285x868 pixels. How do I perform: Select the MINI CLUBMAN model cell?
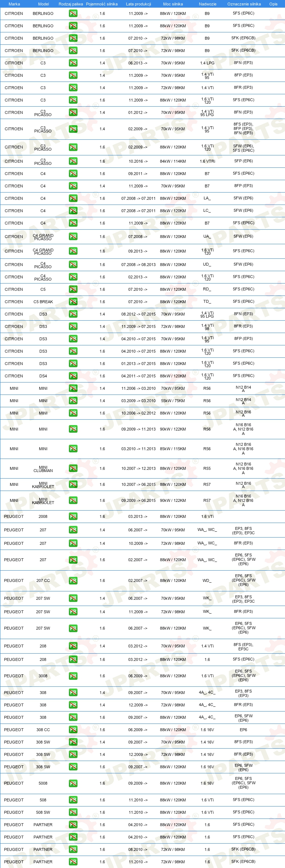[43, 469]
